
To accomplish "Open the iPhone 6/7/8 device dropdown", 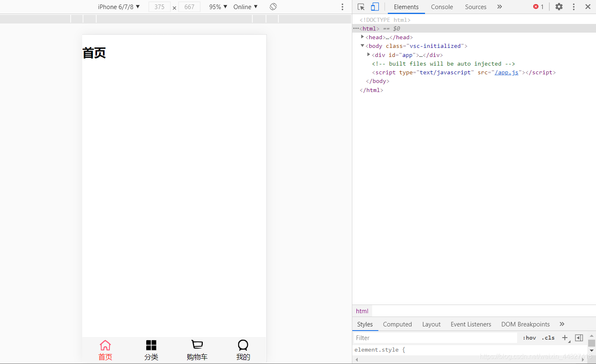I will pyautogui.click(x=119, y=7).
